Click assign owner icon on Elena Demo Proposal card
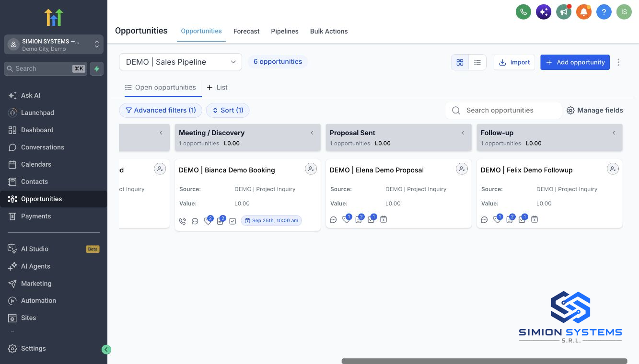Screen dimensions: 639x364 click(462, 169)
